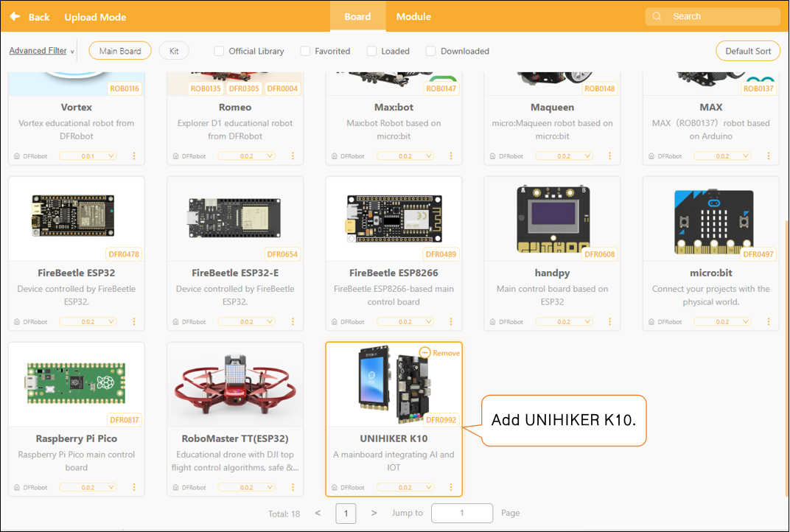Image resolution: width=790 pixels, height=532 pixels.
Task: Open version dropdown on FireBeetle ESP8266 card
Action: 405,322
